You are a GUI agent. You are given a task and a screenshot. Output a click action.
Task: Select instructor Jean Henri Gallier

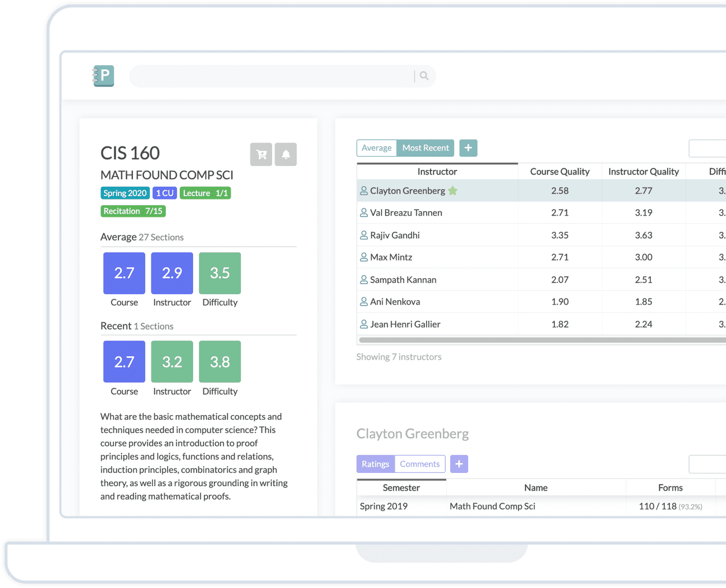point(405,324)
